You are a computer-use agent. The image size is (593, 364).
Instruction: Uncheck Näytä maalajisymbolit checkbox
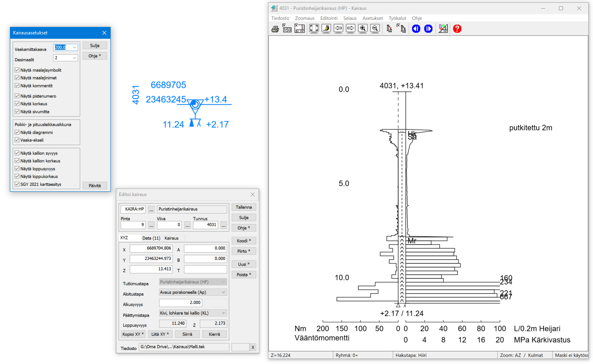coord(17,70)
